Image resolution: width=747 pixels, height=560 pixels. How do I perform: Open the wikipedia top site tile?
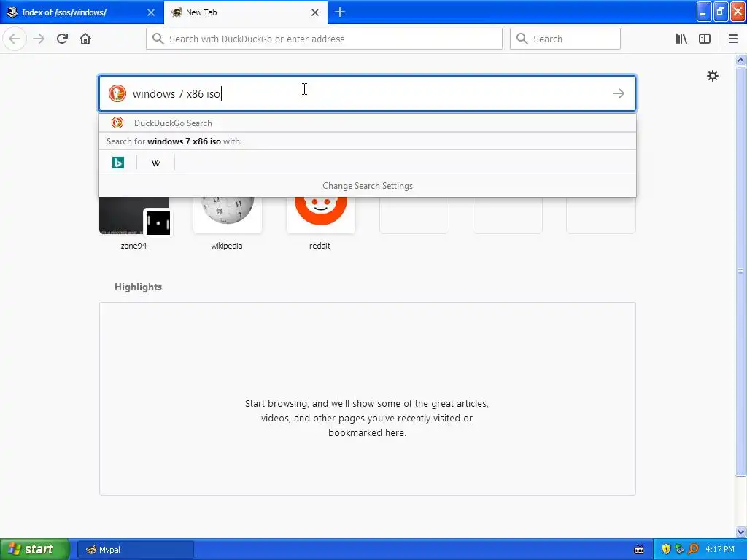(228, 223)
